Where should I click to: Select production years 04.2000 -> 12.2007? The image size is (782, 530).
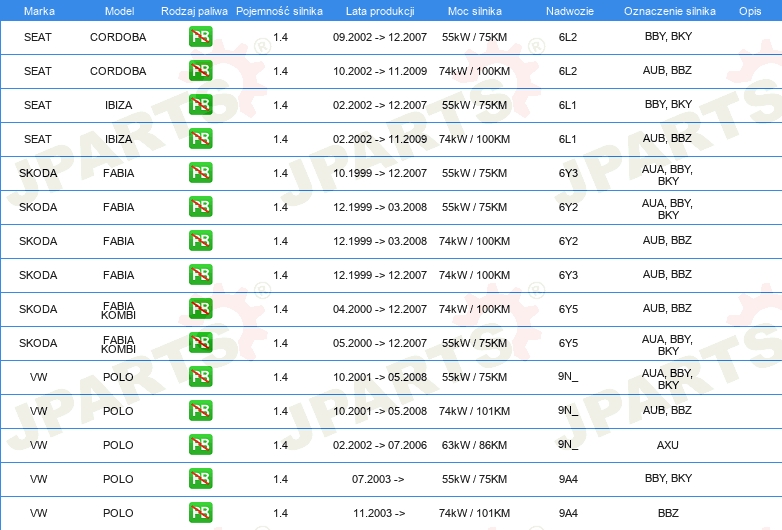pyautogui.click(x=380, y=309)
